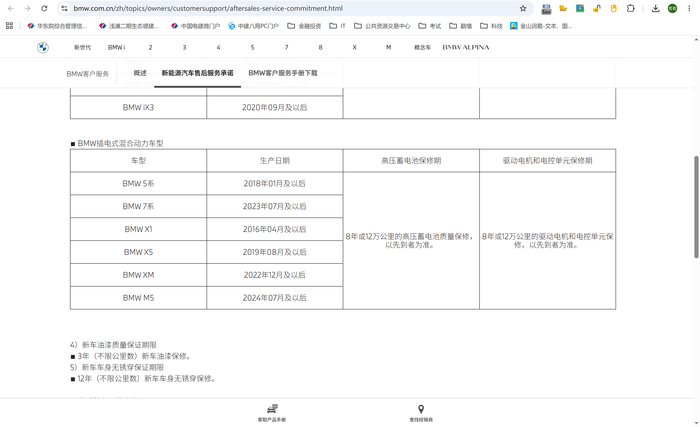Screen dimensions: 700x427
Task: Open the Sav extension icon
Action: pos(546,8)
